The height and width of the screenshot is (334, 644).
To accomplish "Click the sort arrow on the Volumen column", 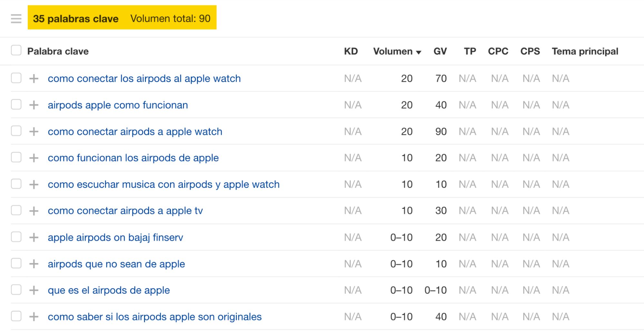I will click(419, 52).
